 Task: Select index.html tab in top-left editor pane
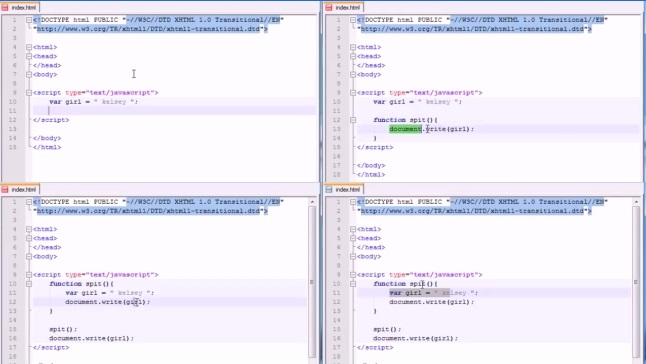tap(20, 7)
